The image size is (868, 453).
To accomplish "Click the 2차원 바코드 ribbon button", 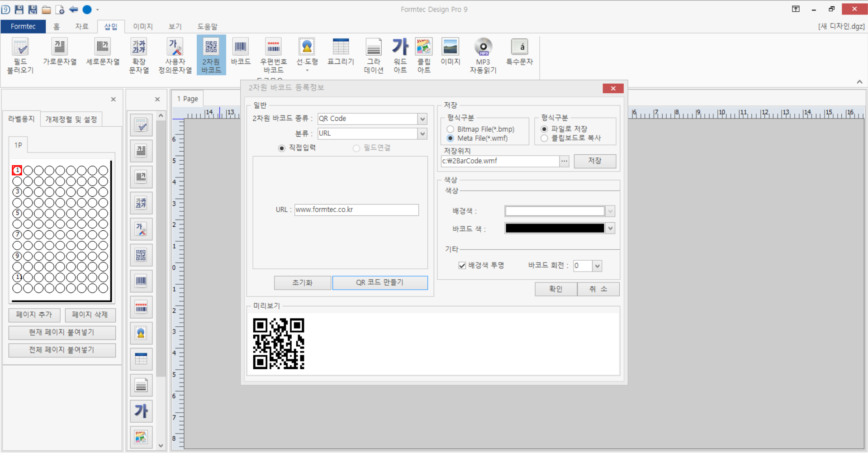I will coord(211,56).
